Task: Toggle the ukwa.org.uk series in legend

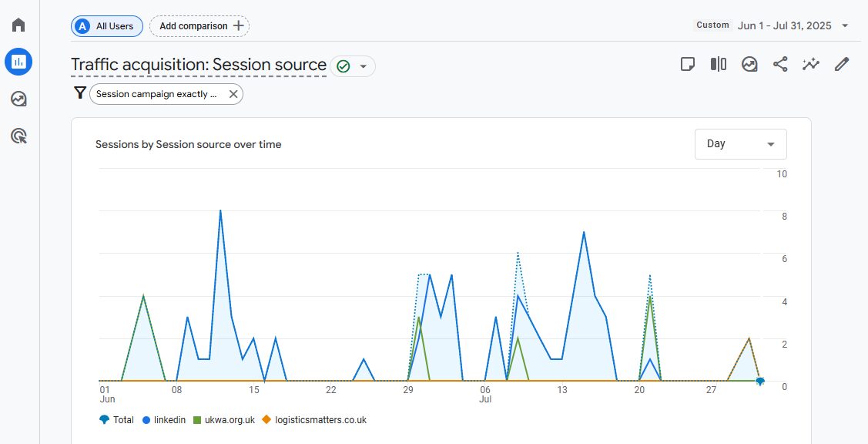Action: pyautogui.click(x=223, y=420)
